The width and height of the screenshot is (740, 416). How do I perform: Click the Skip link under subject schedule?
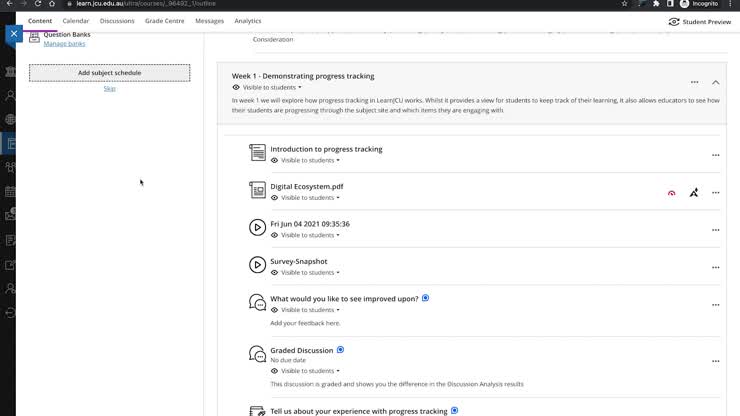109,88
